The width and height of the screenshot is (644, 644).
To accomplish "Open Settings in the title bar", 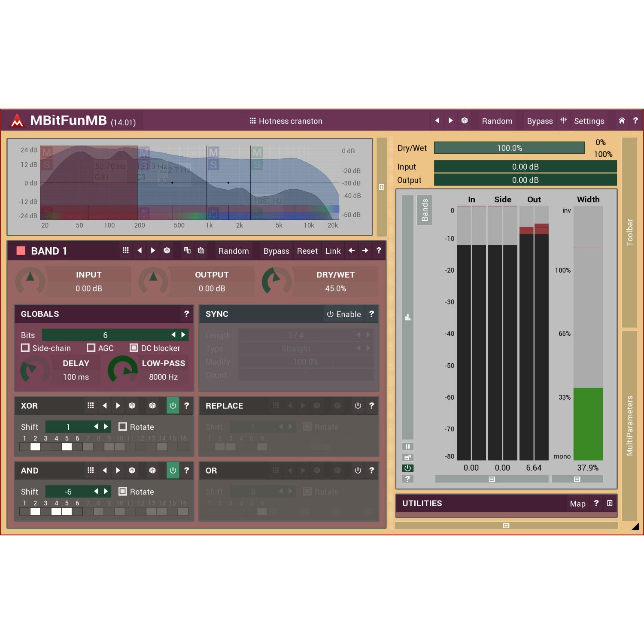I will point(589,121).
